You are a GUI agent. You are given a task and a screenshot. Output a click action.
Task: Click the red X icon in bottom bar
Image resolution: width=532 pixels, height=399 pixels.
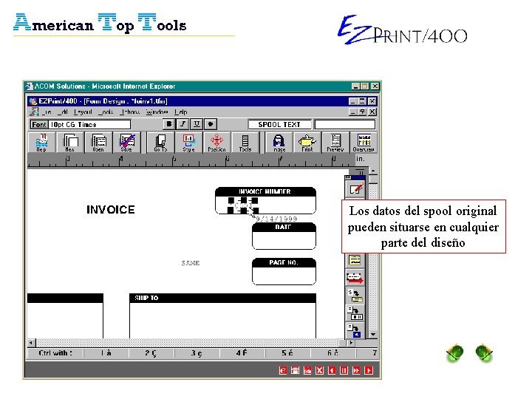click(x=320, y=370)
